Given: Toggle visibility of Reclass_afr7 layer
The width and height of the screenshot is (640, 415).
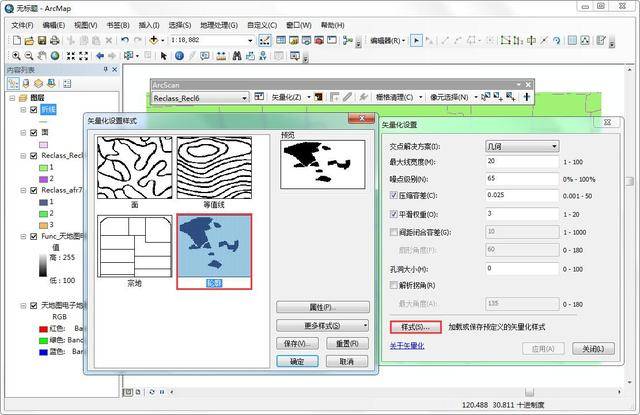Looking at the screenshot, I should pos(34,190).
